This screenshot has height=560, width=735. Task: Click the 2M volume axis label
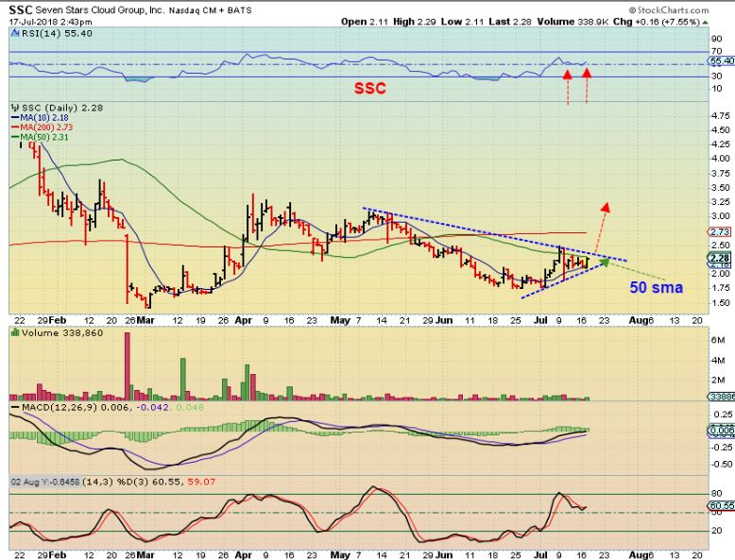click(718, 380)
